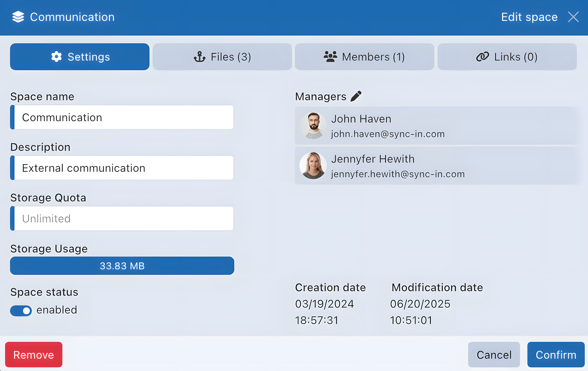
Task: Click the Storage Usage 33.83 MB bar
Action: coord(122,266)
